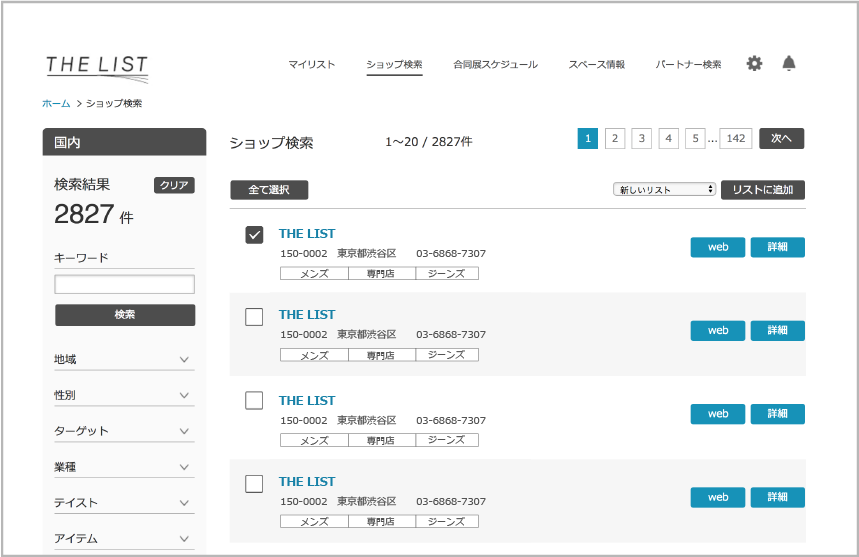Open notifications via the bell icon
The height and width of the screenshot is (557, 859).
789,64
